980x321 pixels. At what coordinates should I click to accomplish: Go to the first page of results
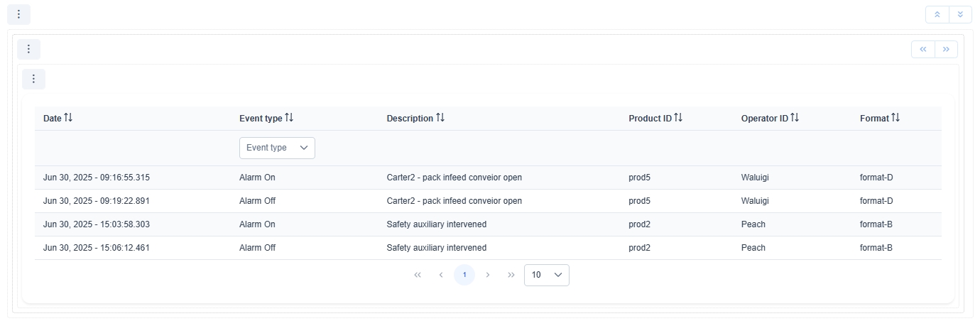[418, 275]
